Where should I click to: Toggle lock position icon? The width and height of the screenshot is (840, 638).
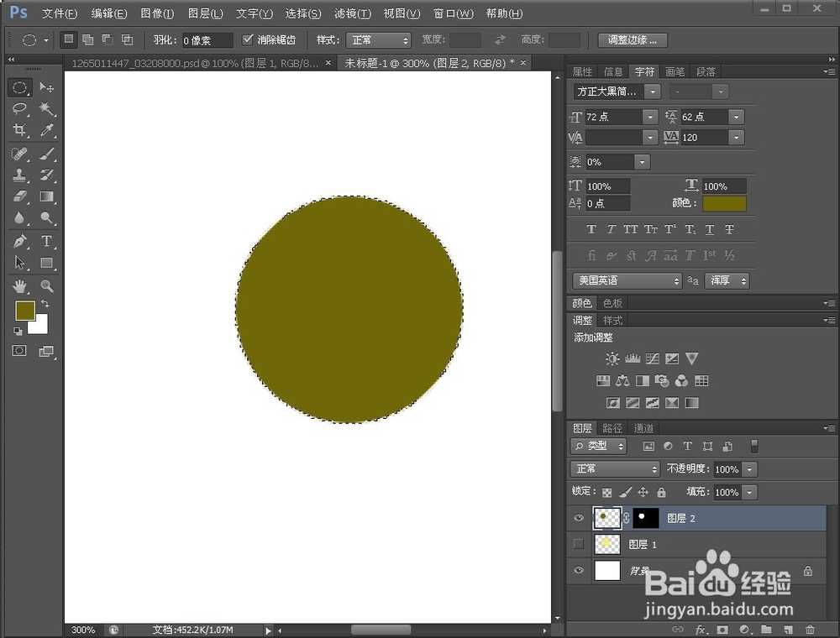pos(643,492)
